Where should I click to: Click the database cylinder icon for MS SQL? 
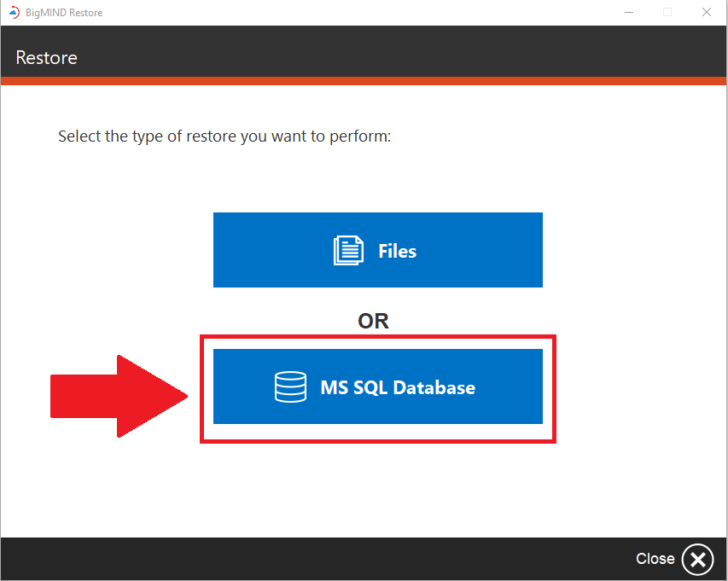tap(290, 386)
